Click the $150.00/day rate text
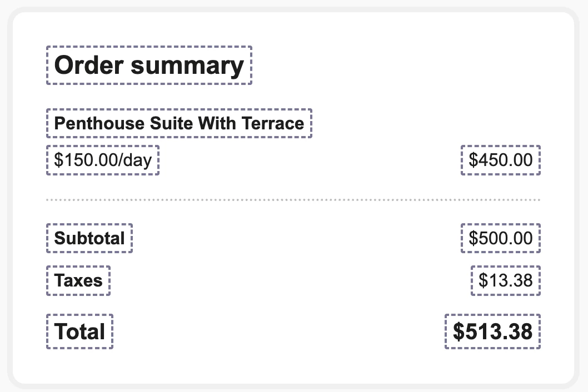Screen dimensions: 588x392 (x=103, y=160)
